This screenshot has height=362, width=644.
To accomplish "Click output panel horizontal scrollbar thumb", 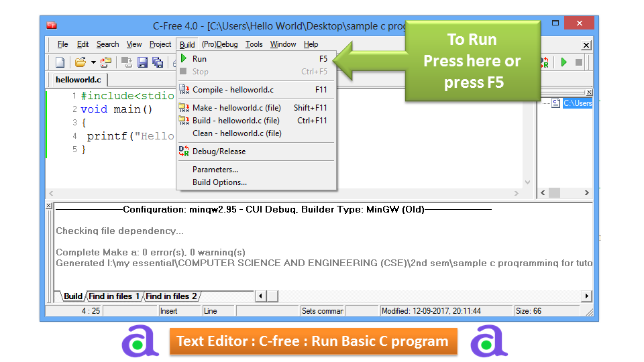I will point(272,296).
